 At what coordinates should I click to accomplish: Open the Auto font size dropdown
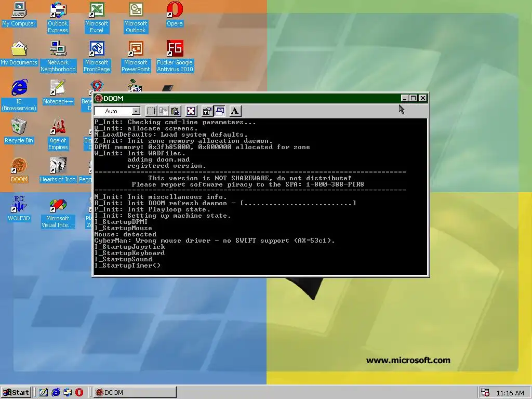point(136,111)
